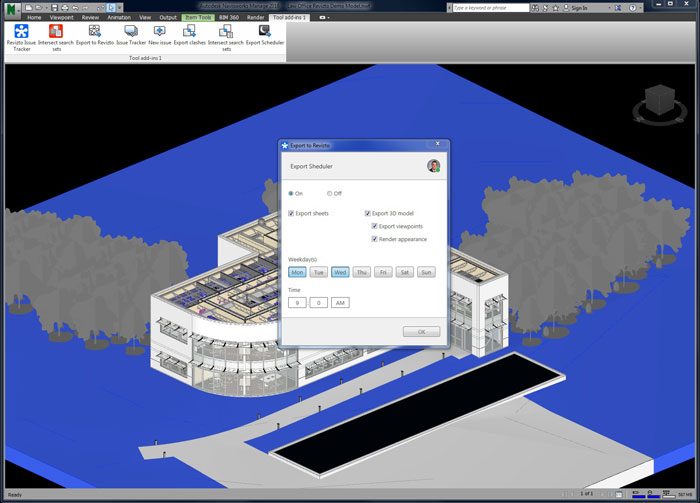Switch to the Viewpoint ribbon tab
This screenshot has width=700, height=503.
coord(61,17)
